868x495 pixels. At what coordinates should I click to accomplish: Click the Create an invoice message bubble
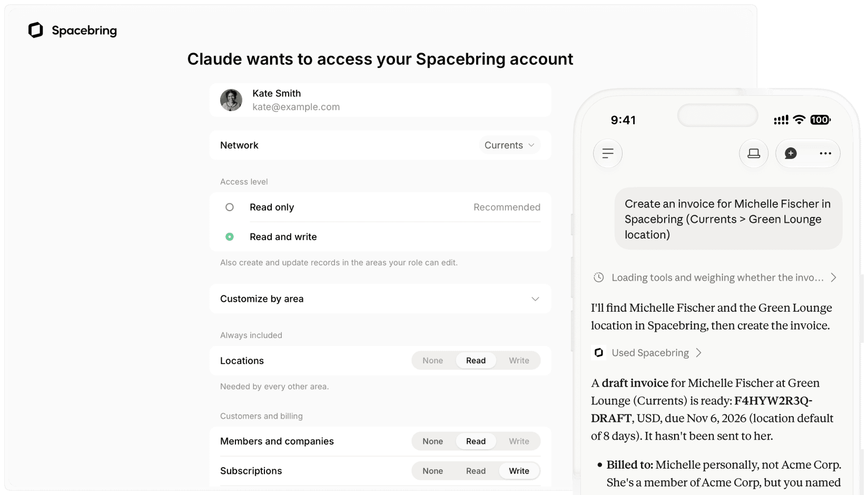(728, 219)
